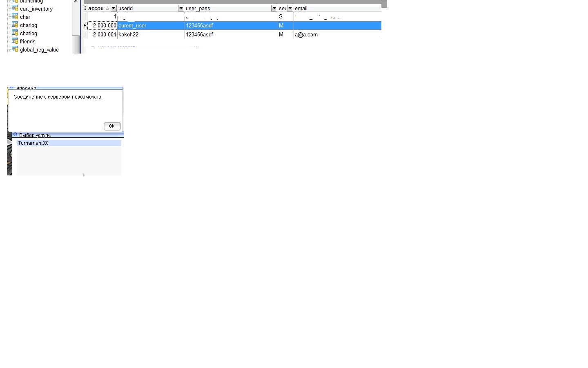The height and width of the screenshot is (368, 588).
Task: Click the current-row arrow beside 2 000 000
Action: 85,25
